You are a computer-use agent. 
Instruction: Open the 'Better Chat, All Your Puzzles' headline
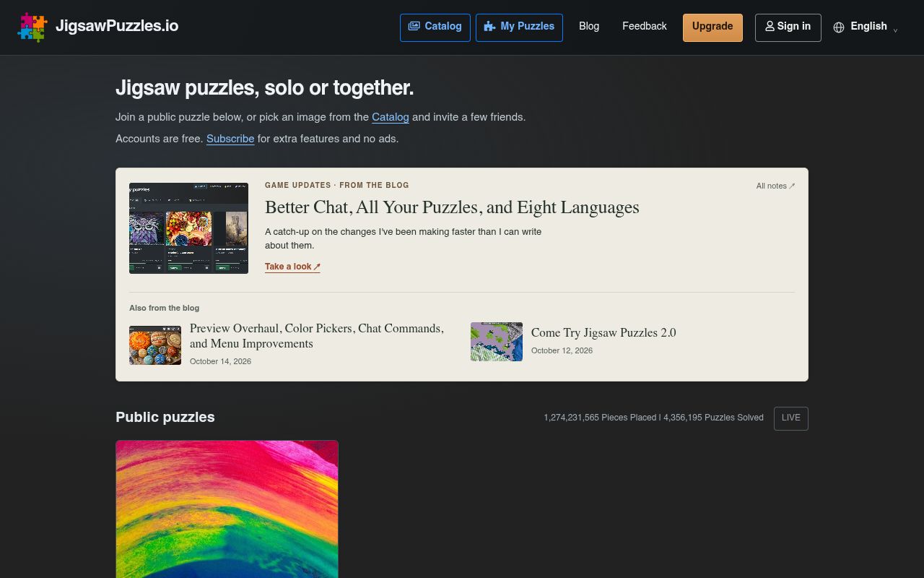(x=452, y=207)
